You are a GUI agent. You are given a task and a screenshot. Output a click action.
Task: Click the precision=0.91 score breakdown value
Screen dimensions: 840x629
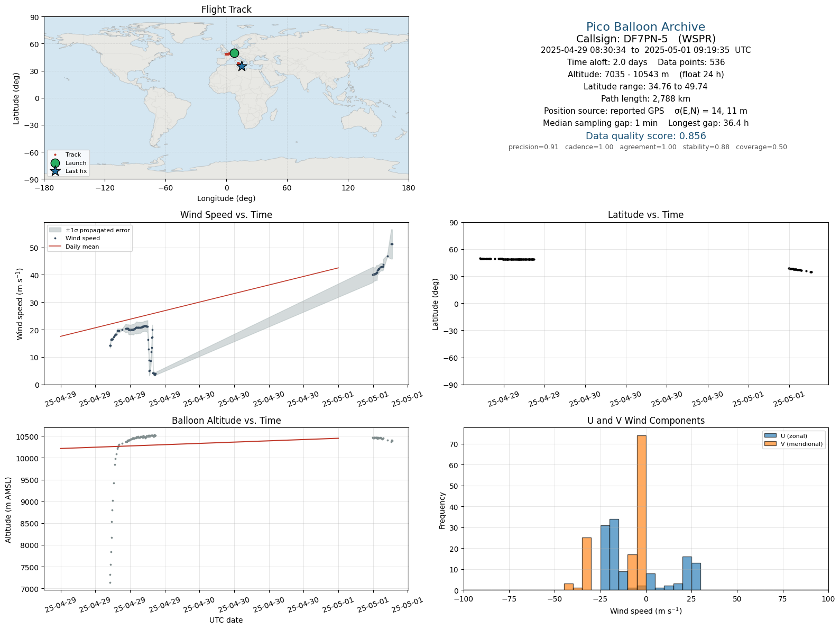pyautogui.click(x=533, y=147)
